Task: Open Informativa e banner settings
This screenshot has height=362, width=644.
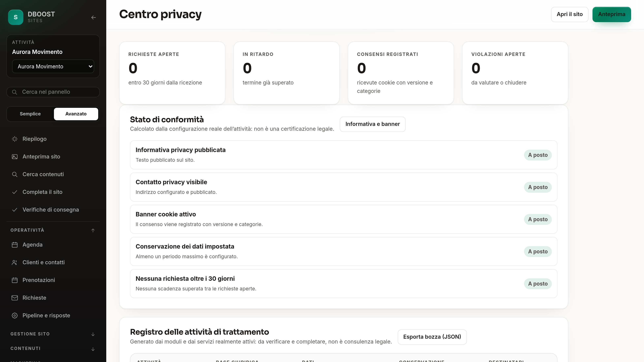Action: point(373,124)
